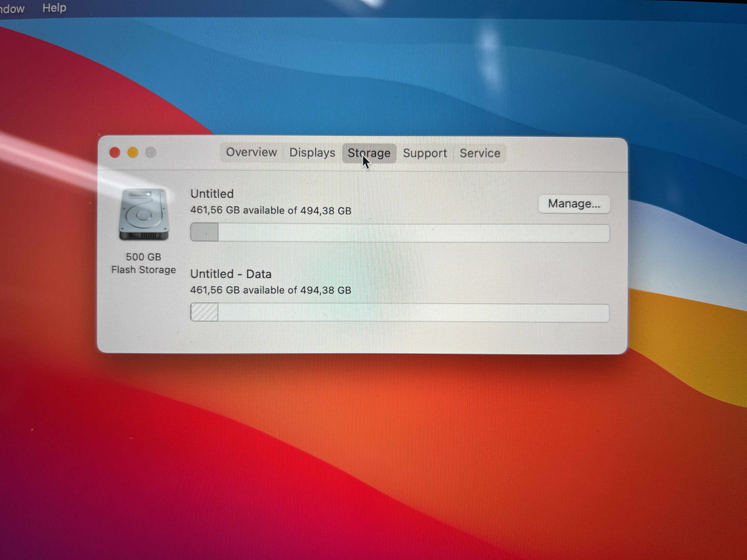Go to the Support tab

pos(425,153)
